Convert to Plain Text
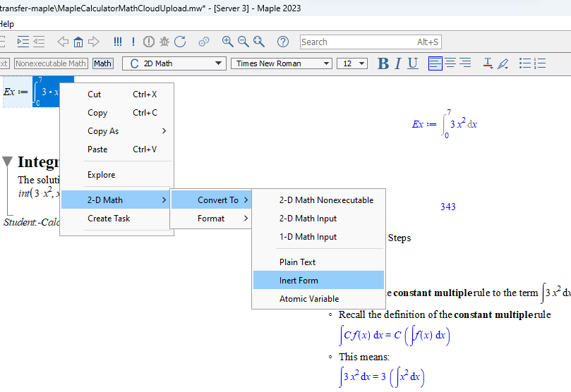 click(318, 262)
